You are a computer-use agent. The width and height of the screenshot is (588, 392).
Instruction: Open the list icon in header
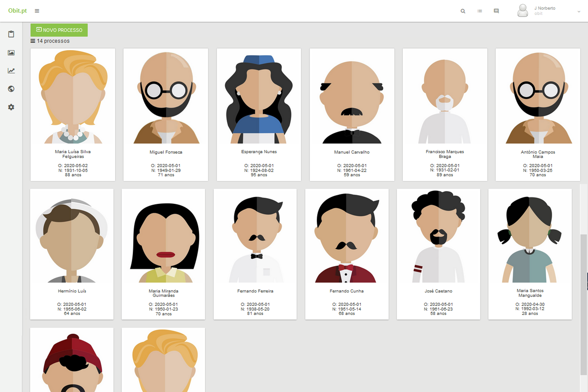[480, 11]
